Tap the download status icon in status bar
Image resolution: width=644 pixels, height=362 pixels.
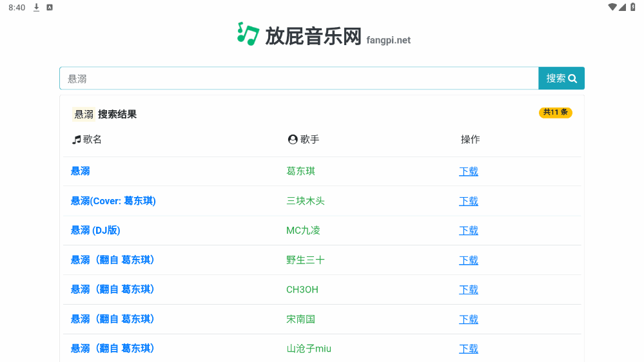coord(37,7)
